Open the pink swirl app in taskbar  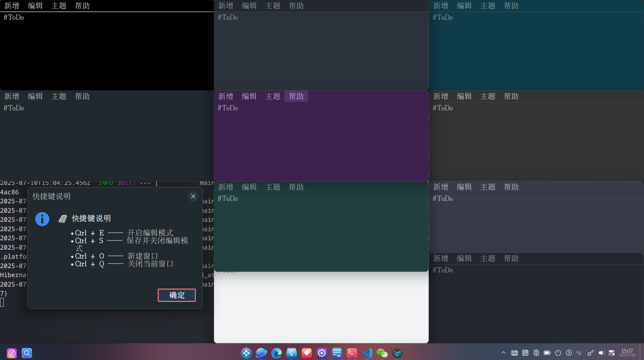point(12,353)
